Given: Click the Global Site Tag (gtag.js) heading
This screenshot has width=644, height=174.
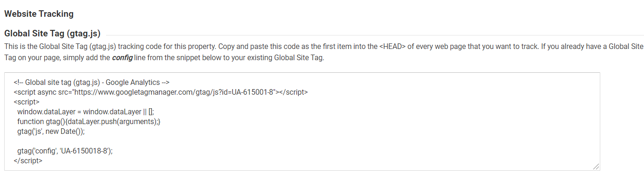Looking at the screenshot, I should coord(52,34).
